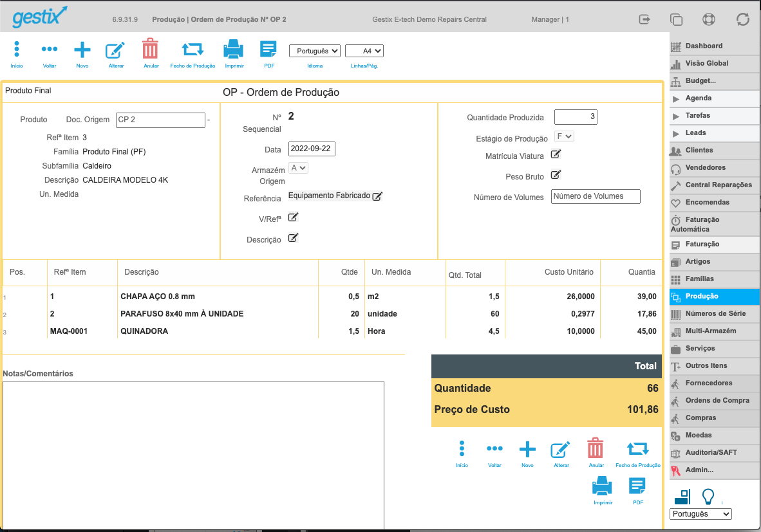Click the bottom Imprimir printer icon
Image resolution: width=761 pixels, height=532 pixels.
[x=602, y=486]
